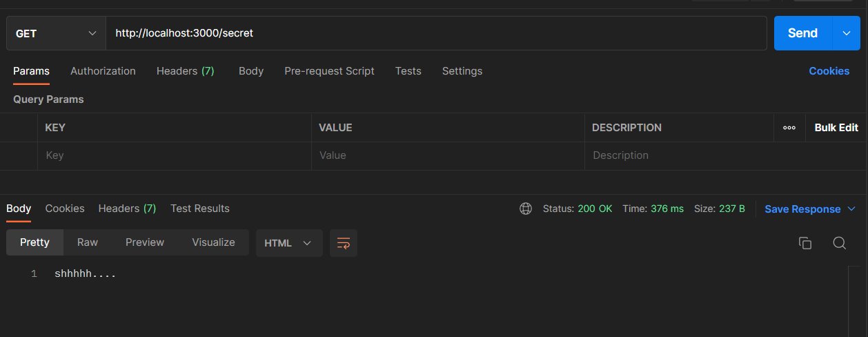Open column options three-dots menu
This screenshot has height=337, width=868.
(x=789, y=128)
